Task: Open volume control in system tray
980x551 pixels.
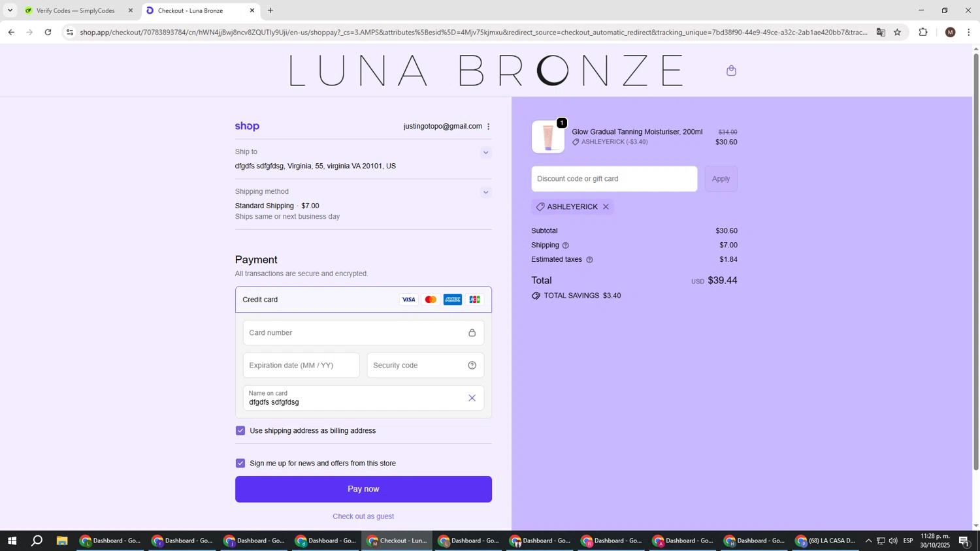Action: [893, 541]
